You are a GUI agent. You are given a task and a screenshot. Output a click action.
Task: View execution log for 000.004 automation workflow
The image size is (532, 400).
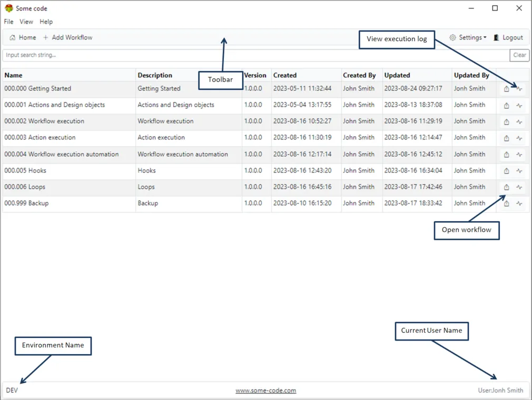519,154
